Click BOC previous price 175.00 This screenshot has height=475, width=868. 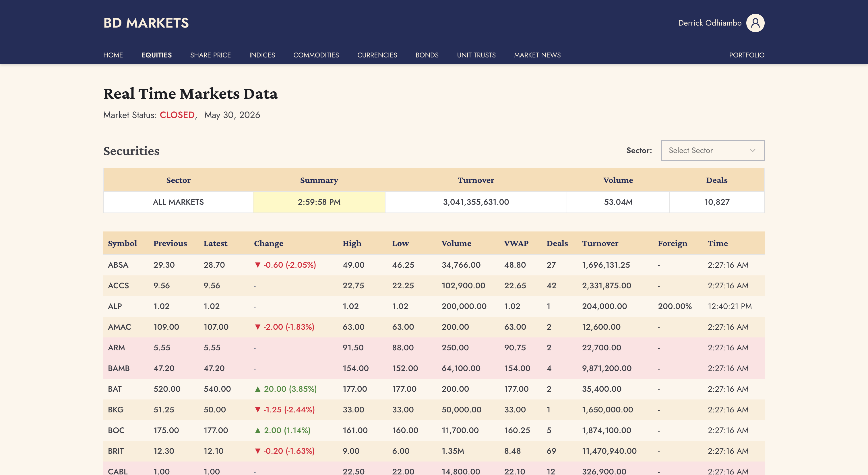tap(166, 430)
